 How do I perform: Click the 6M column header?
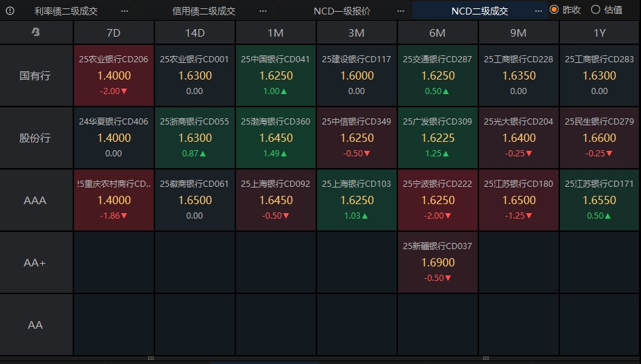coord(437,33)
